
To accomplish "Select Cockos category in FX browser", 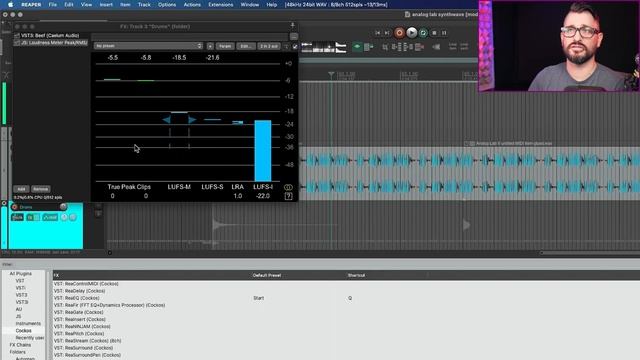I will coord(23,331).
